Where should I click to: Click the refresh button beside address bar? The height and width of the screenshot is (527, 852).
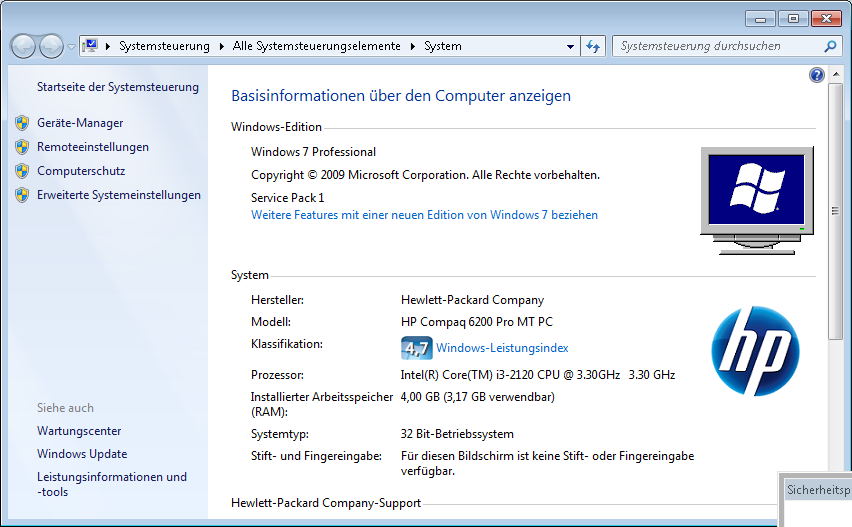pos(593,47)
